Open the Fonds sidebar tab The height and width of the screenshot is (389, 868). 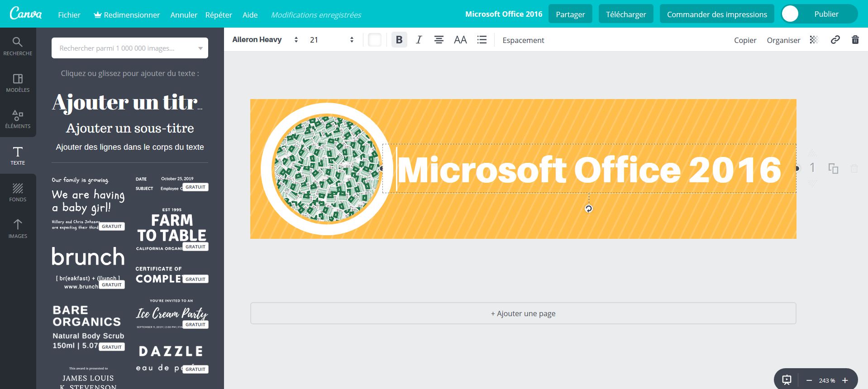(x=18, y=193)
